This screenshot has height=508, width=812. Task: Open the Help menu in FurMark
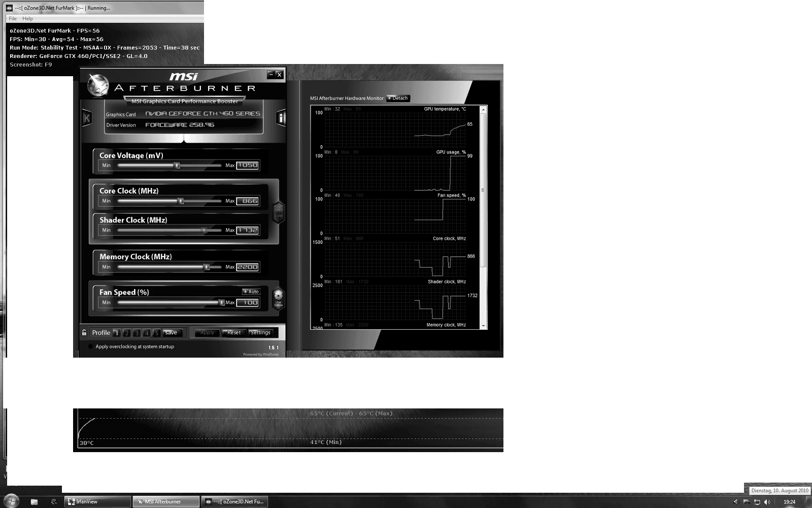point(27,19)
